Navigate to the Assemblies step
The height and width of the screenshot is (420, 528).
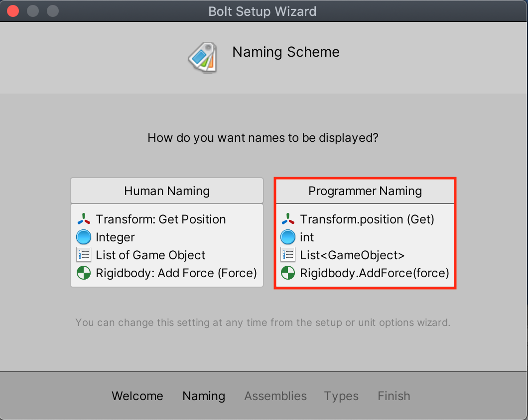click(275, 396)
